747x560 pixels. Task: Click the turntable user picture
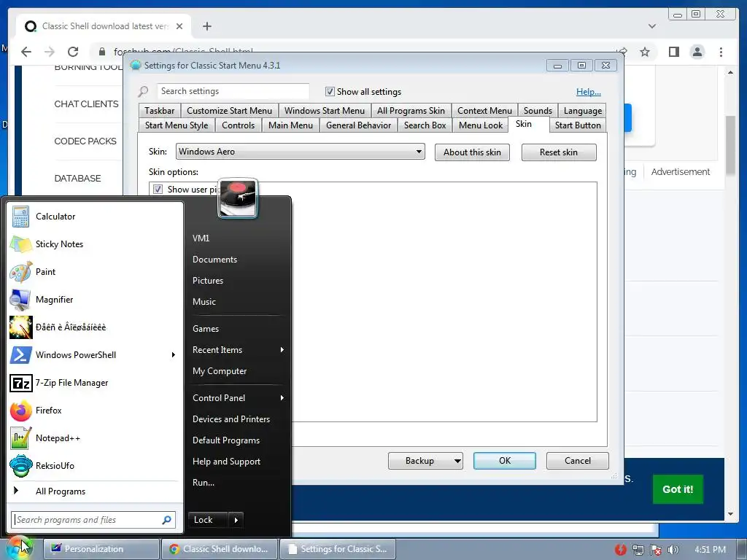(238, 198)
